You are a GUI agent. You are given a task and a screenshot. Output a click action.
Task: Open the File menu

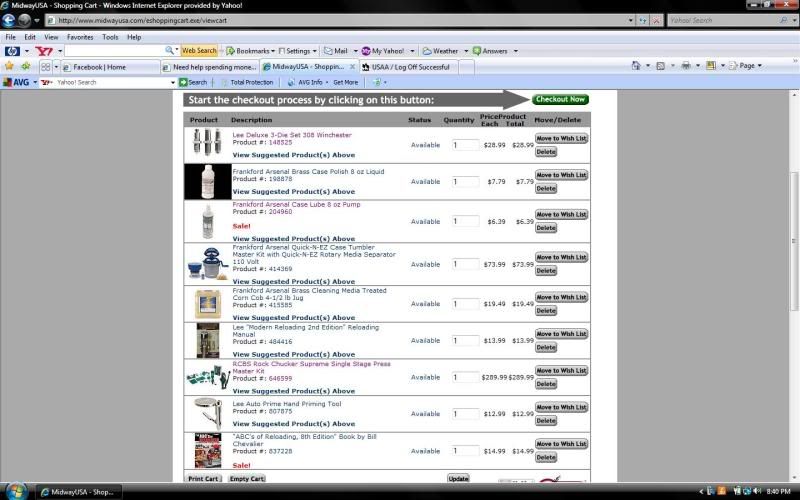tap(10, 37)
